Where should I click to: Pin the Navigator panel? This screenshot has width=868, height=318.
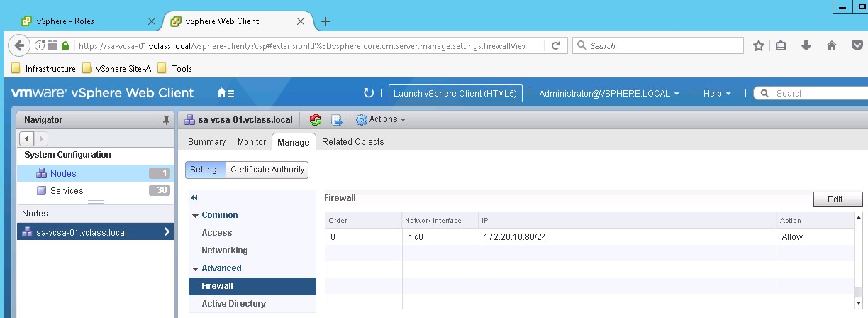click(x=166, y=120)
